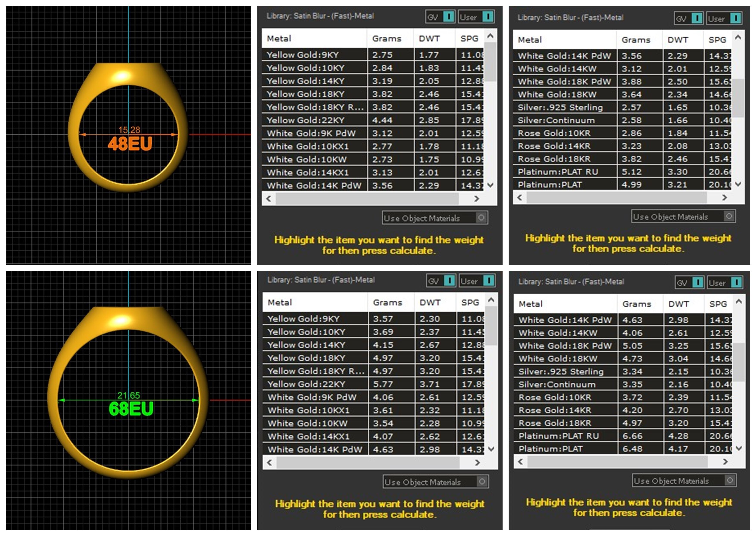Click scroll-down arrow beside Platinum:PLAT 6.48 row
756x534 pixels.
point(739,448)
